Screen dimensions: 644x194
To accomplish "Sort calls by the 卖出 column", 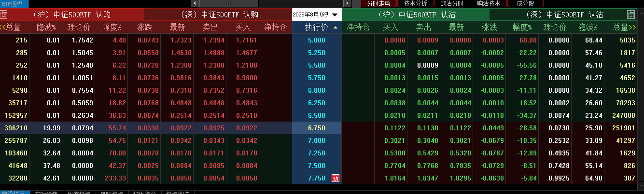I will [210, 28].
